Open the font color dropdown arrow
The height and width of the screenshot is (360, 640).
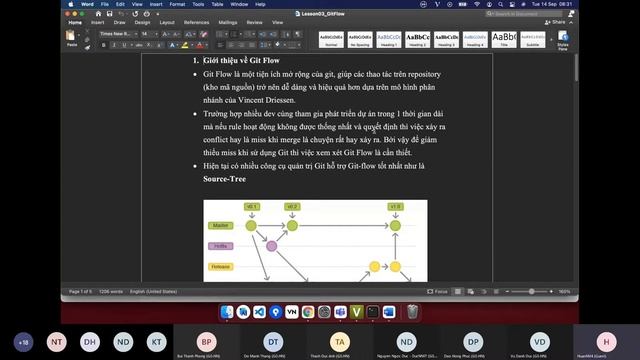pos(207,45)
